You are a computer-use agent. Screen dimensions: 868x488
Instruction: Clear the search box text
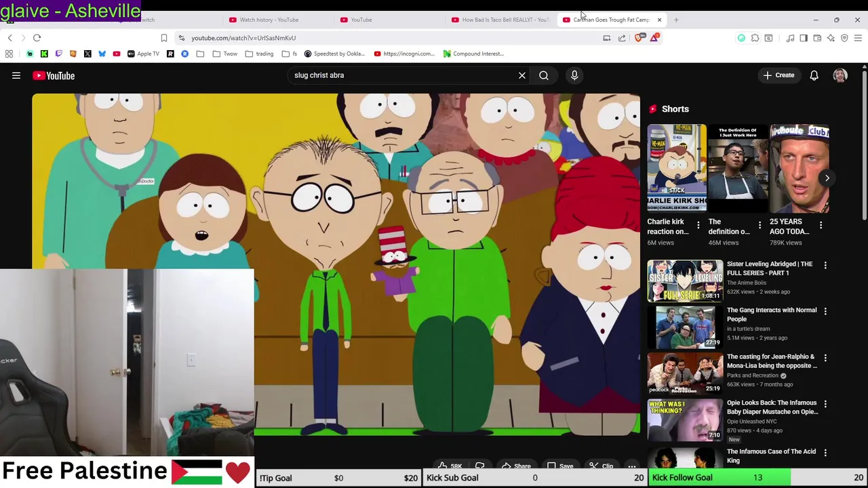tap(522, 75)
